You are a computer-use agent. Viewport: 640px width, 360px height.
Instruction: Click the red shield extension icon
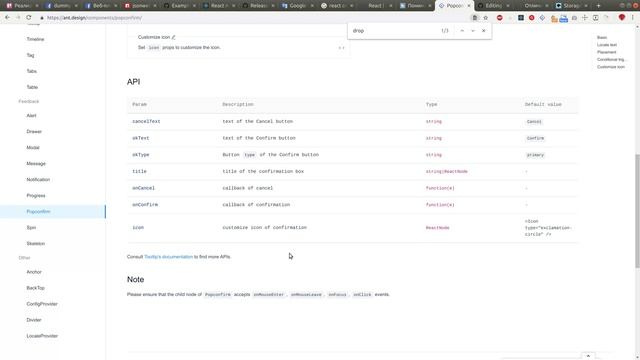[622, 18]
